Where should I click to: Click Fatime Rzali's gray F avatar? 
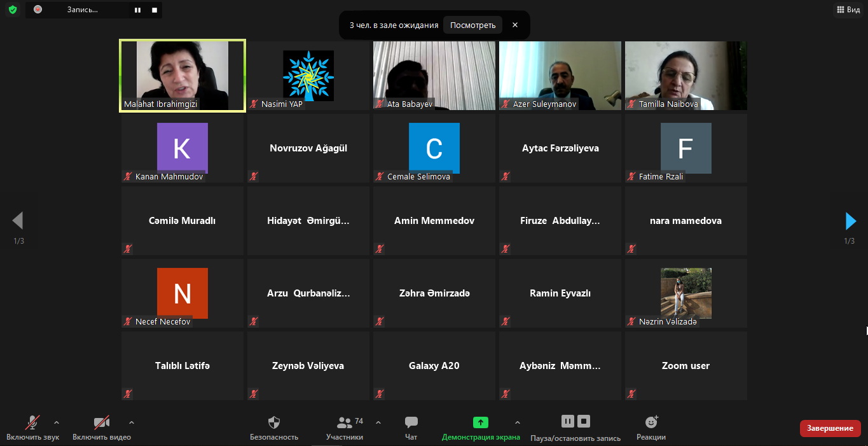point(686,148)
